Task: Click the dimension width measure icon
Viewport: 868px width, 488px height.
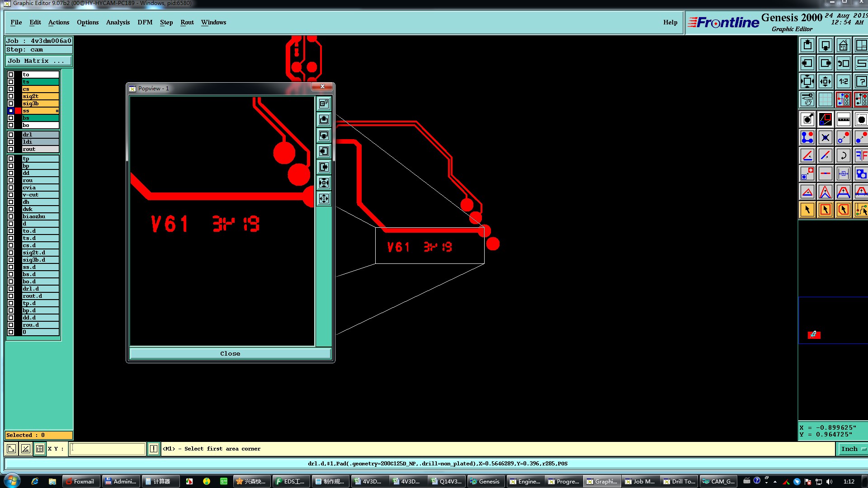Action: pyautogui.click(x=844, y=174)
